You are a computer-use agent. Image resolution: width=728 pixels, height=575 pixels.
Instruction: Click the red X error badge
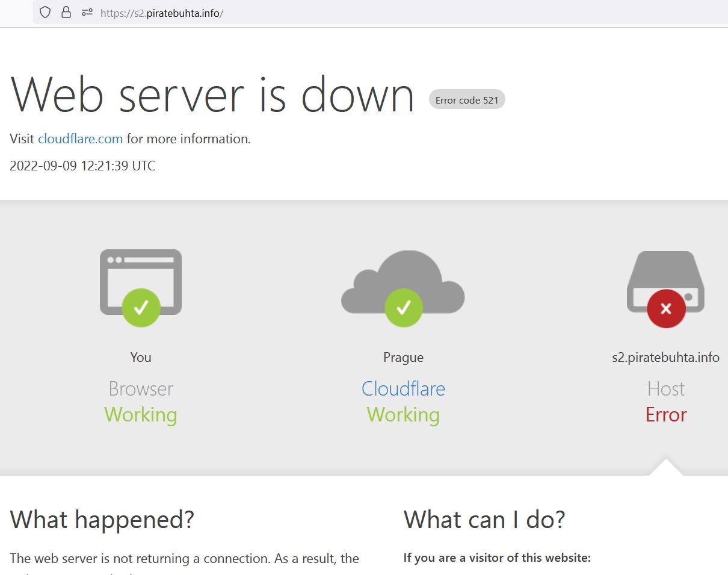(x=666, y=308)
